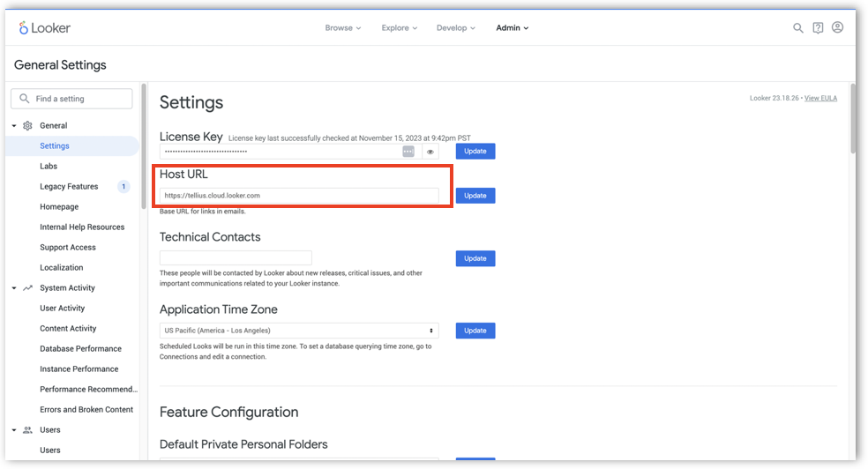Open the user account profile icon
The image size is (868, 469).
pos(837,28)
